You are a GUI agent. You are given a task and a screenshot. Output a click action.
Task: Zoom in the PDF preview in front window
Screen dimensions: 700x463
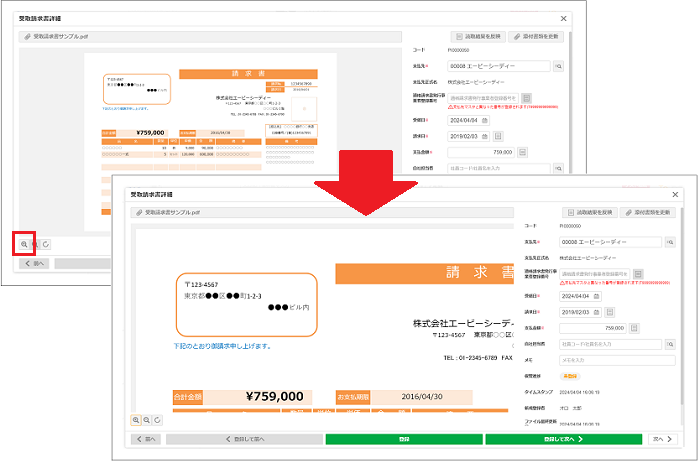tap(136, 420)
